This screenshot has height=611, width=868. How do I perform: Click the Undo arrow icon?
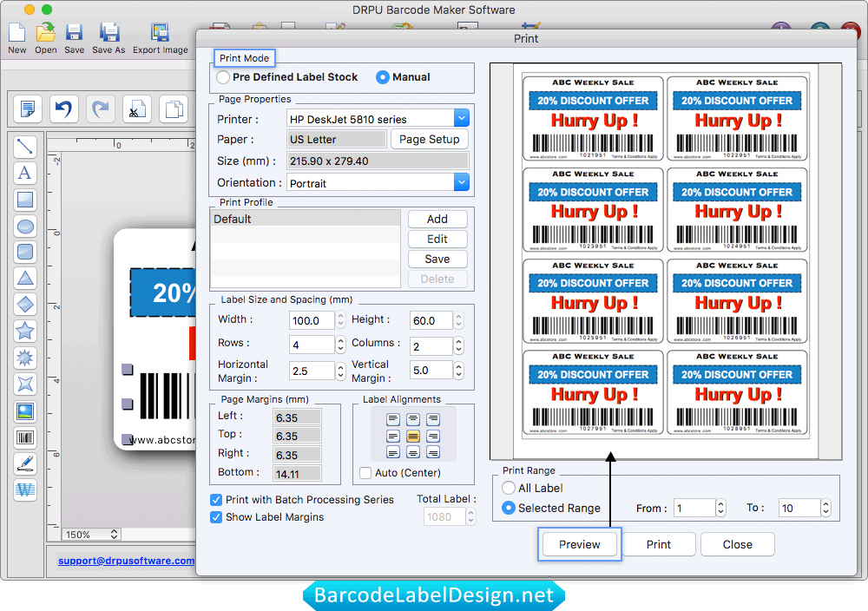click(63, 108)
